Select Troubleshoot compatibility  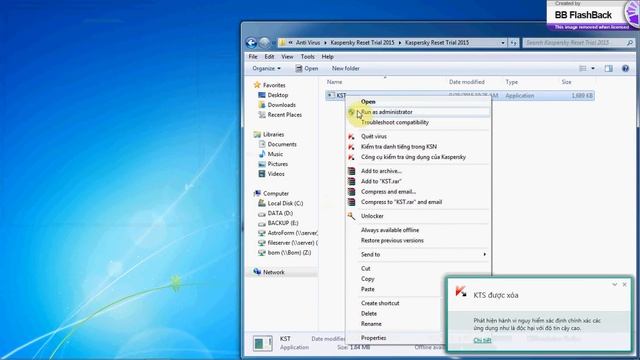coord(418,122)
